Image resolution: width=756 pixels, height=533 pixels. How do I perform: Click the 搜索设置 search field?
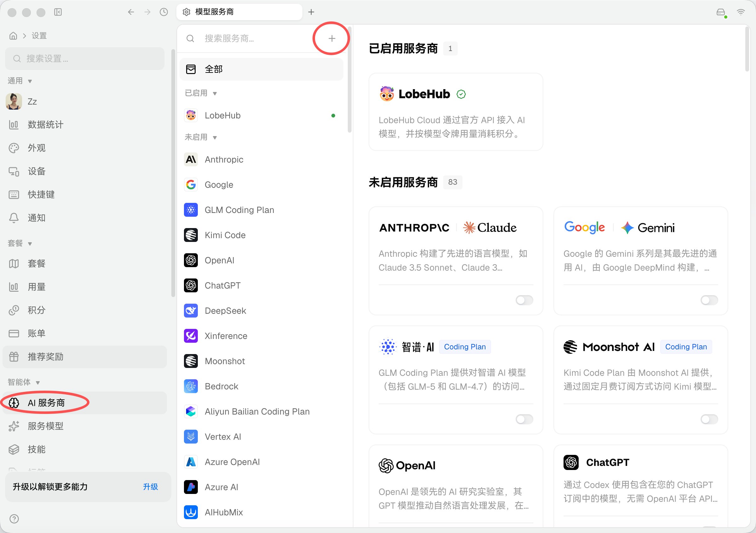coord(85,59)
